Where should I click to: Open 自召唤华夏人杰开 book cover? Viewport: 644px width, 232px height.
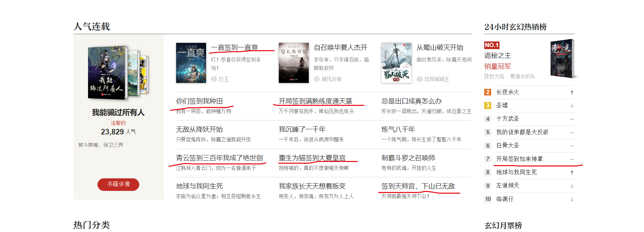coord(294,63)
